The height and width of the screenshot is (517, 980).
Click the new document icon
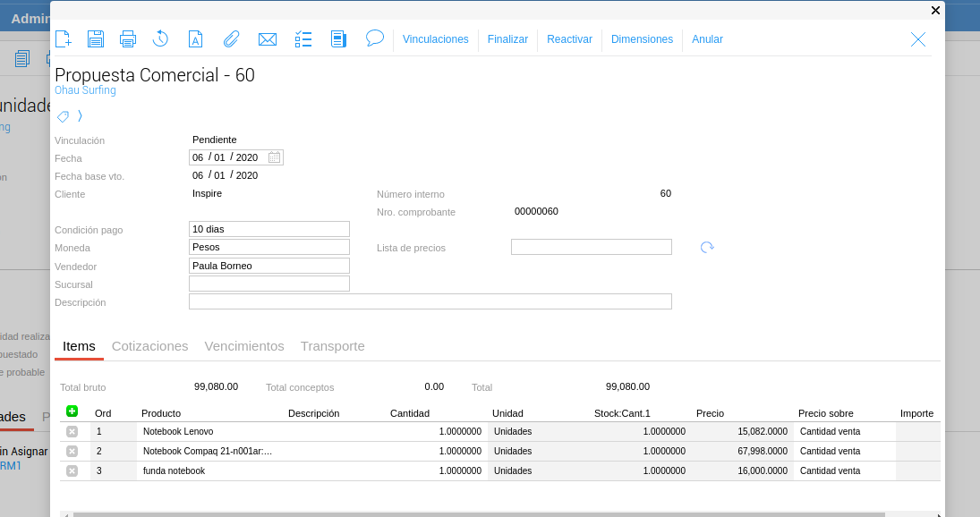coord(63,38)
